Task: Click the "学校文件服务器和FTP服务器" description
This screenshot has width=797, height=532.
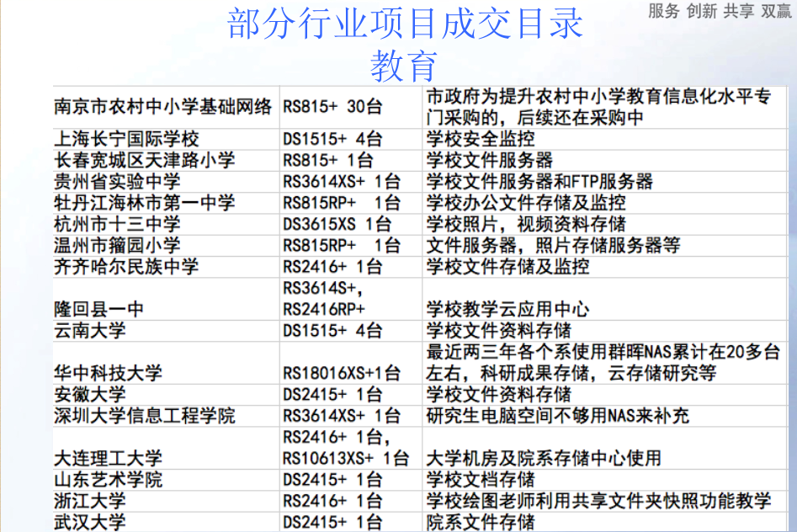Action: [539, 181]
